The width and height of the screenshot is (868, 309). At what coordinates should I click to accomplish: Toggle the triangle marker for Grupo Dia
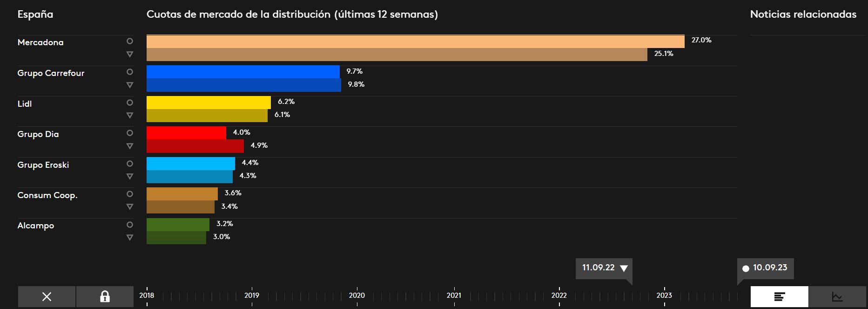(130, 146)
